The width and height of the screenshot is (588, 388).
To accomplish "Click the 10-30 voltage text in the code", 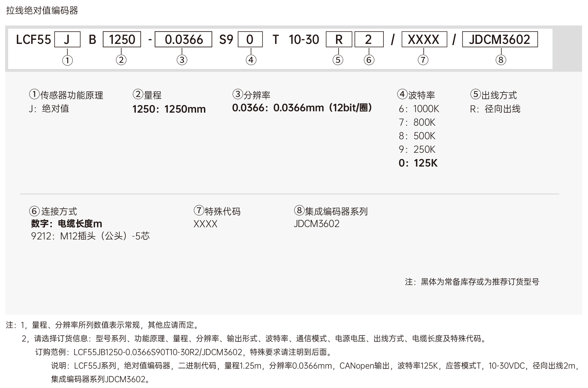I will pos(304,40).
